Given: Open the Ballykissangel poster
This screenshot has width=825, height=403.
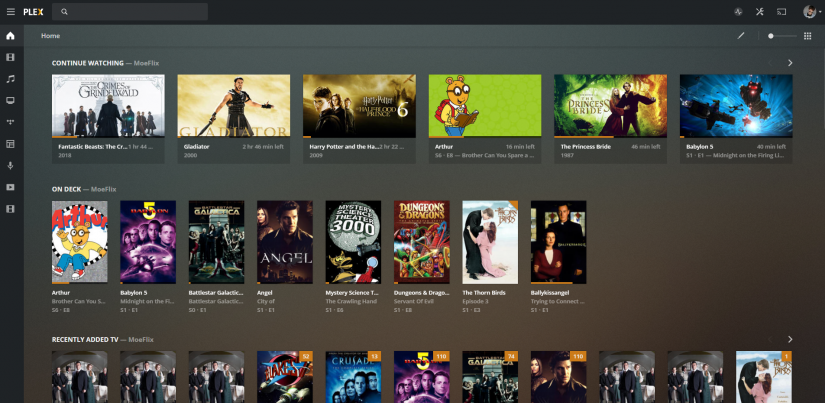Looking at the screenshot, I should 558,242.
